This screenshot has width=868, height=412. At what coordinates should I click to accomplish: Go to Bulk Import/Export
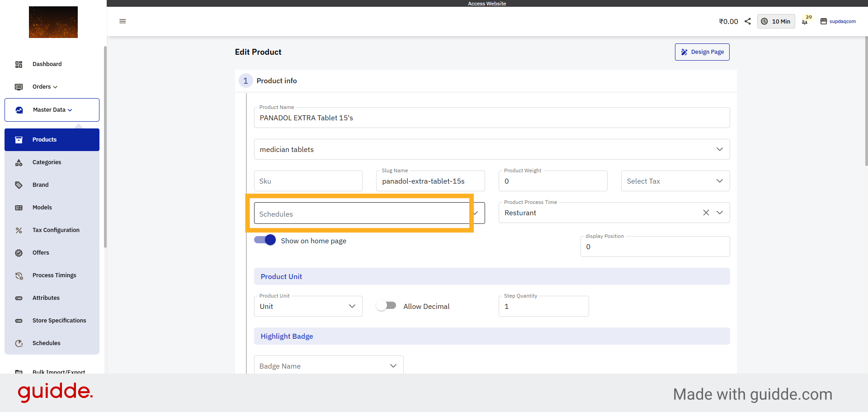point(58,372)
